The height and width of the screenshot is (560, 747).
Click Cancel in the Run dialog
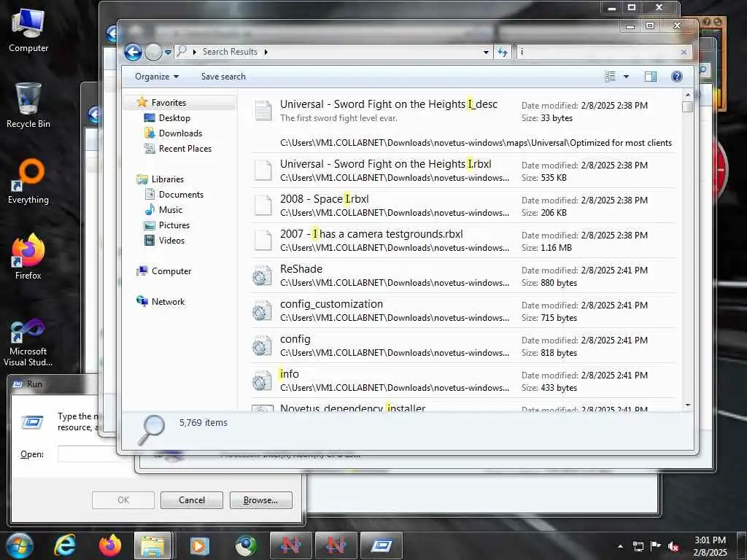tap(192, 500)
